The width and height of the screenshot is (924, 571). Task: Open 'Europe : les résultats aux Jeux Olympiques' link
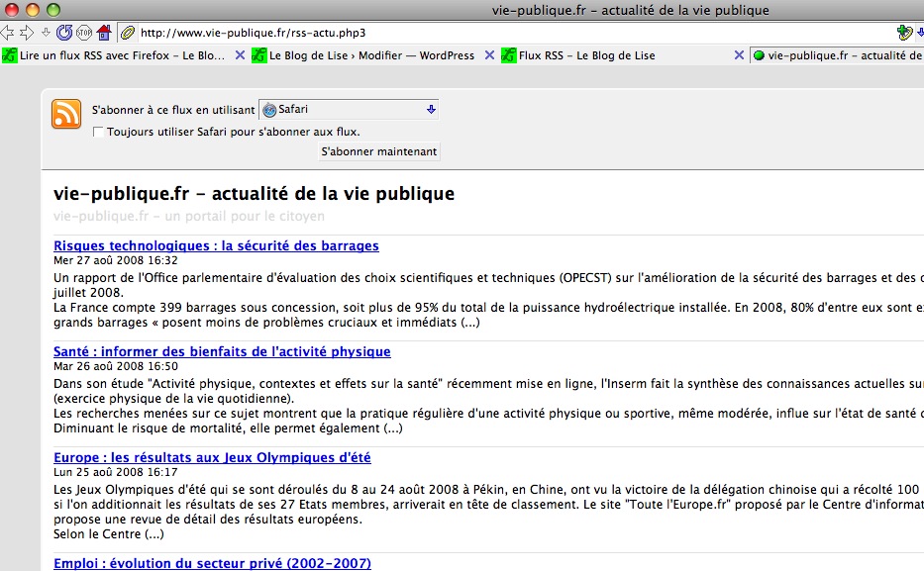click(212, 457)
